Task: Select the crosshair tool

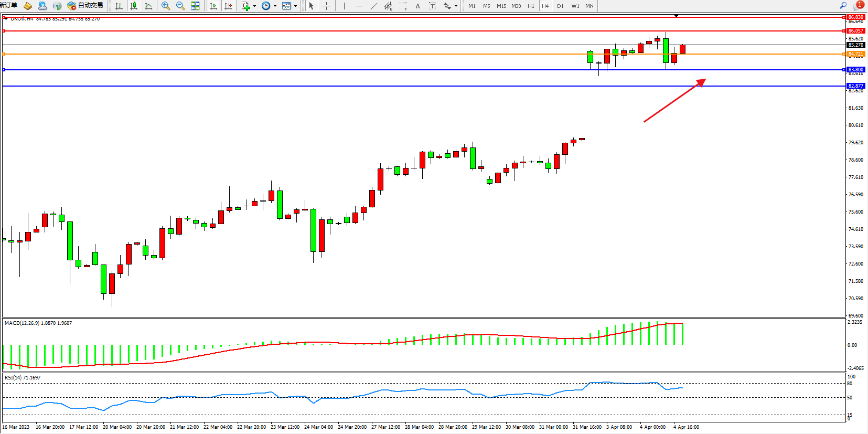Action: click(x=326, y=6)
